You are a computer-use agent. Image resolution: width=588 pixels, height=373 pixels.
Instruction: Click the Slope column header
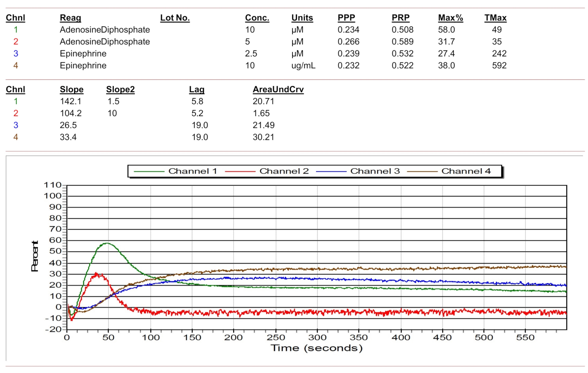pos(71,90)
